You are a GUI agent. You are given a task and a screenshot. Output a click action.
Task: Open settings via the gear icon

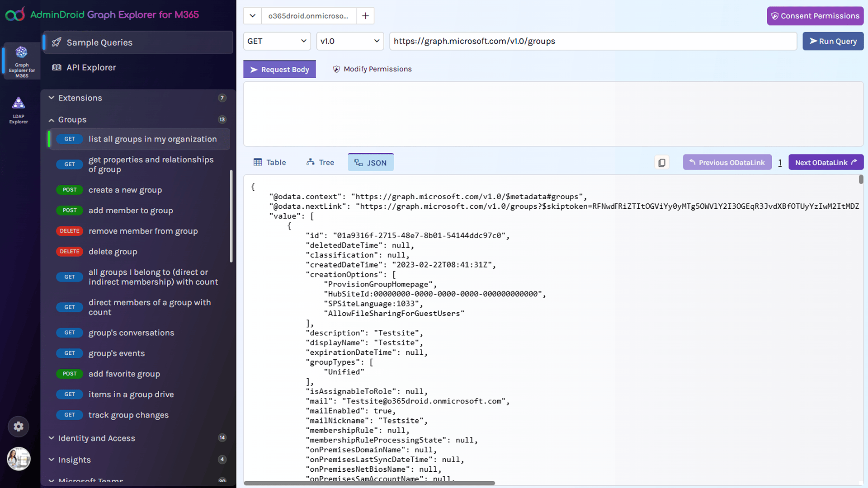coord(18,426)
